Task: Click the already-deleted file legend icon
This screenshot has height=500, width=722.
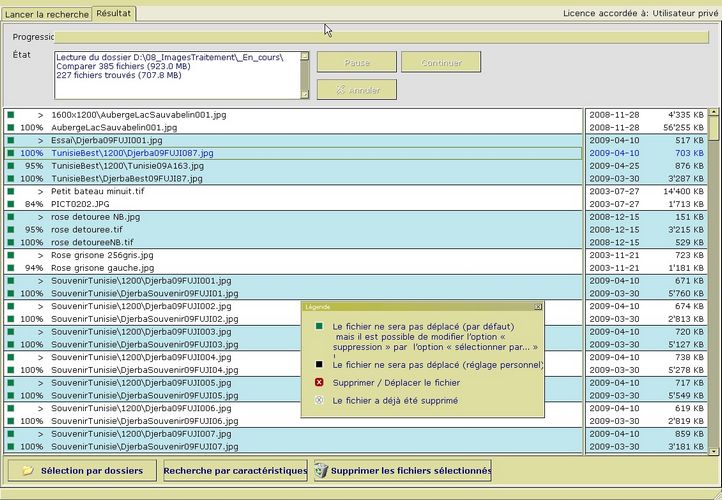Action: pos(319,400)
